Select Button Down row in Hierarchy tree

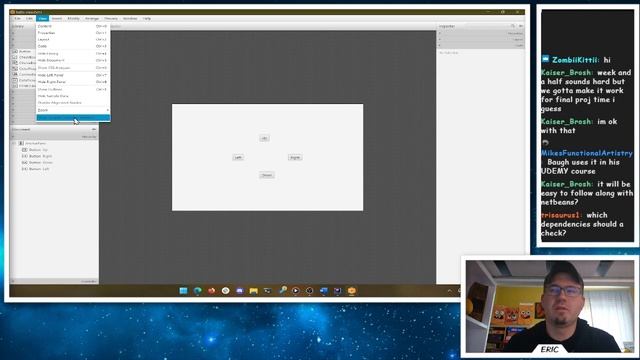[x=54, y=162]
